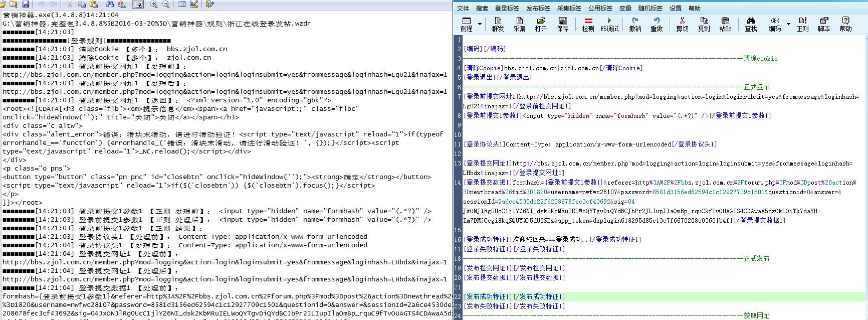This screenshot has width=868, height=320.
Task: Open the 随机标签 menu
Action: [650, 8]
